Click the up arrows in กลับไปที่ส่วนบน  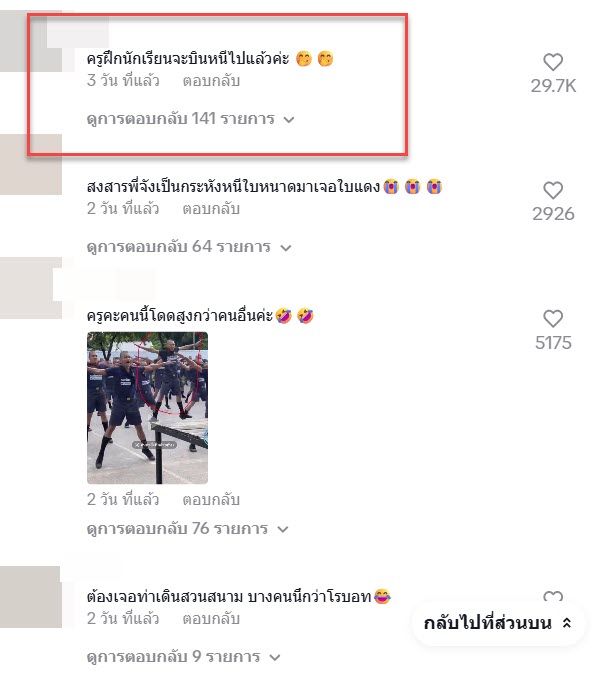[567, 623]
